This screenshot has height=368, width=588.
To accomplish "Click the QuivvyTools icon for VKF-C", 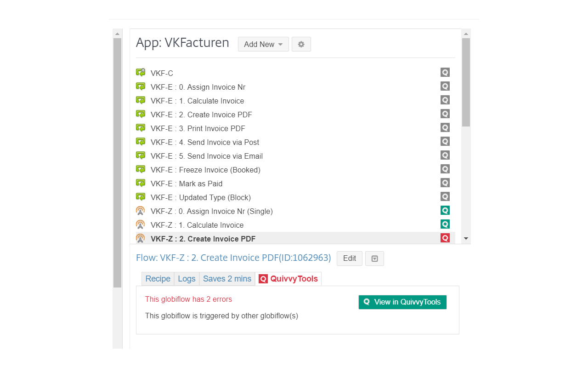I will click(445, 72).
